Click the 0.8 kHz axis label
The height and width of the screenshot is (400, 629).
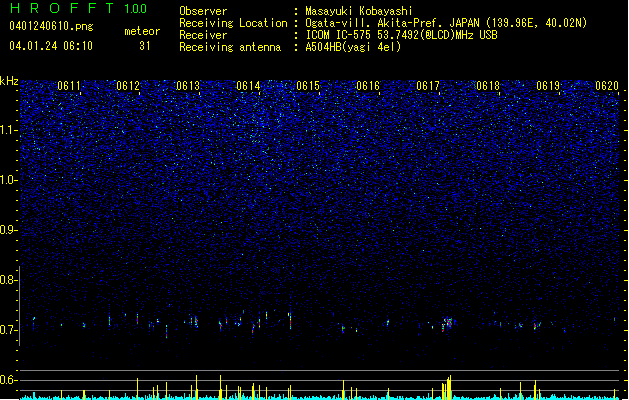point(9,280)
